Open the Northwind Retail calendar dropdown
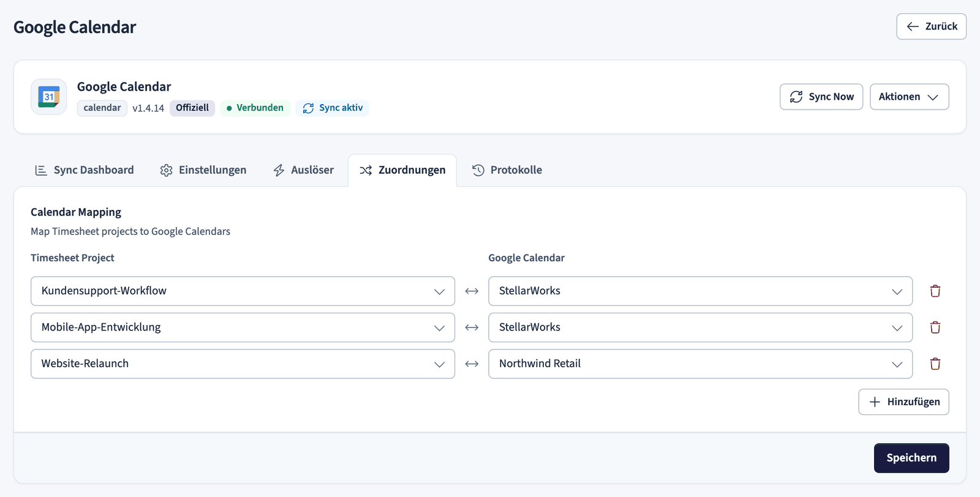Viewport: 980px width, 497px height. [700, 364]
